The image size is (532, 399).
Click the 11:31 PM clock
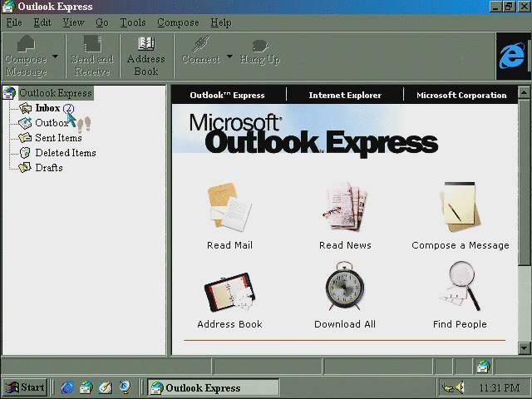[x=500, y=387]
